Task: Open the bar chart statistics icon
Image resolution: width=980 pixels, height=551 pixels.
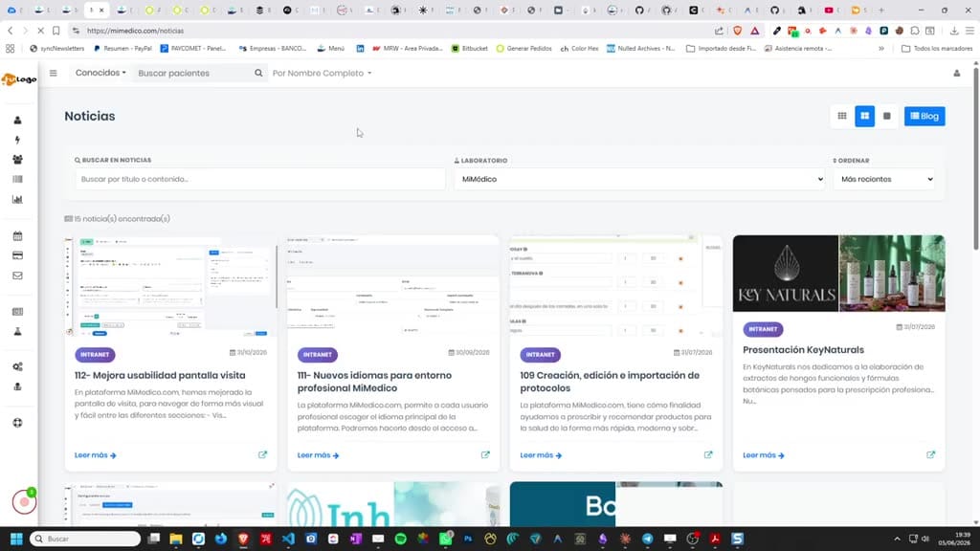Action: point(17,199)
